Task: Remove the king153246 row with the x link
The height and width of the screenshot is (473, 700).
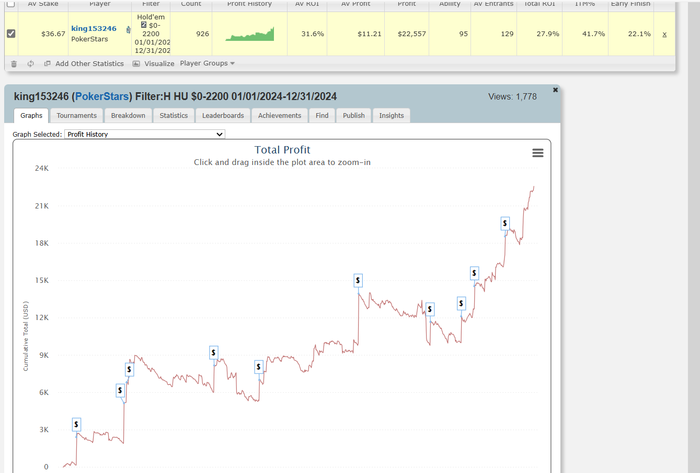Action: coord(664,34)
